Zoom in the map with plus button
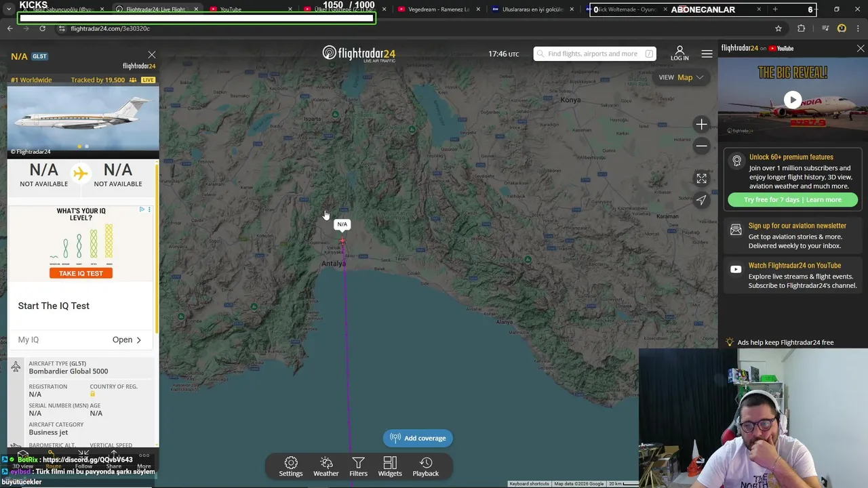This screenshot has width=868, height=488. (701, 124)
